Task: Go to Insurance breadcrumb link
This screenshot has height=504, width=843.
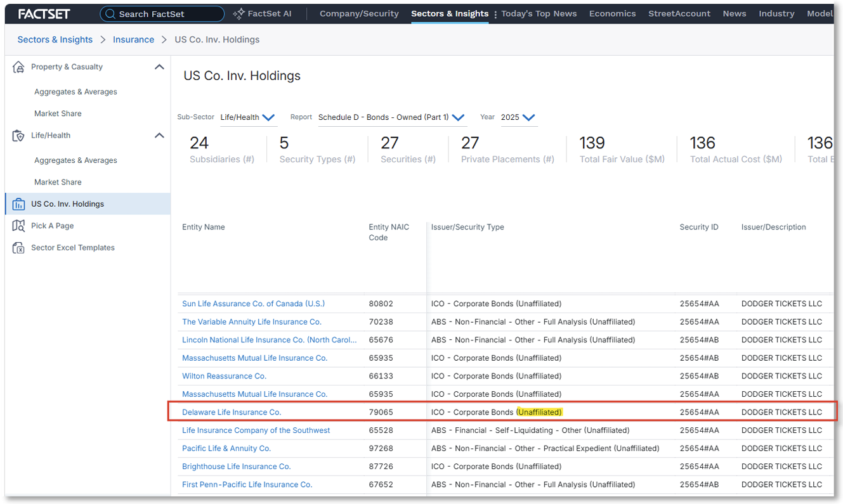Action: click(x=133, y=39)
